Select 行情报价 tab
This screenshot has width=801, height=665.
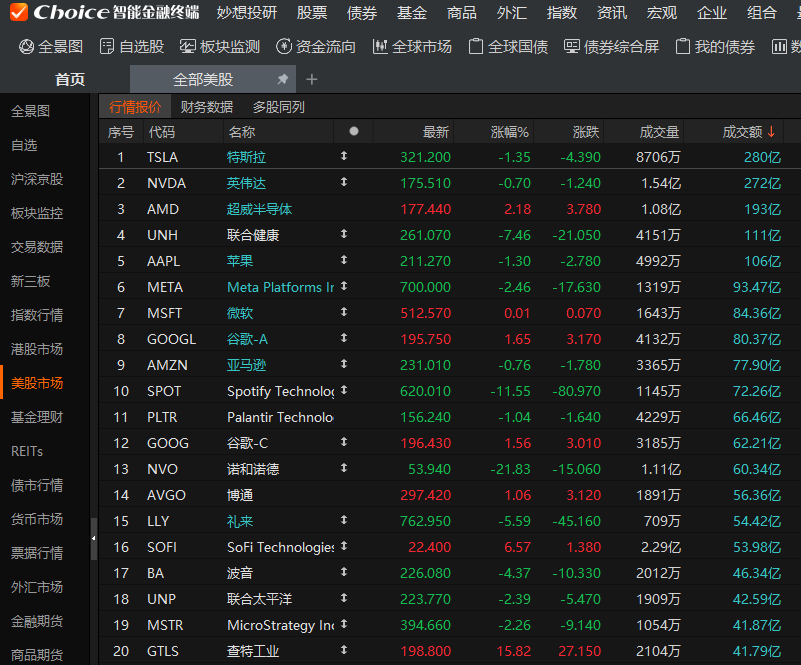coord(135,107)
